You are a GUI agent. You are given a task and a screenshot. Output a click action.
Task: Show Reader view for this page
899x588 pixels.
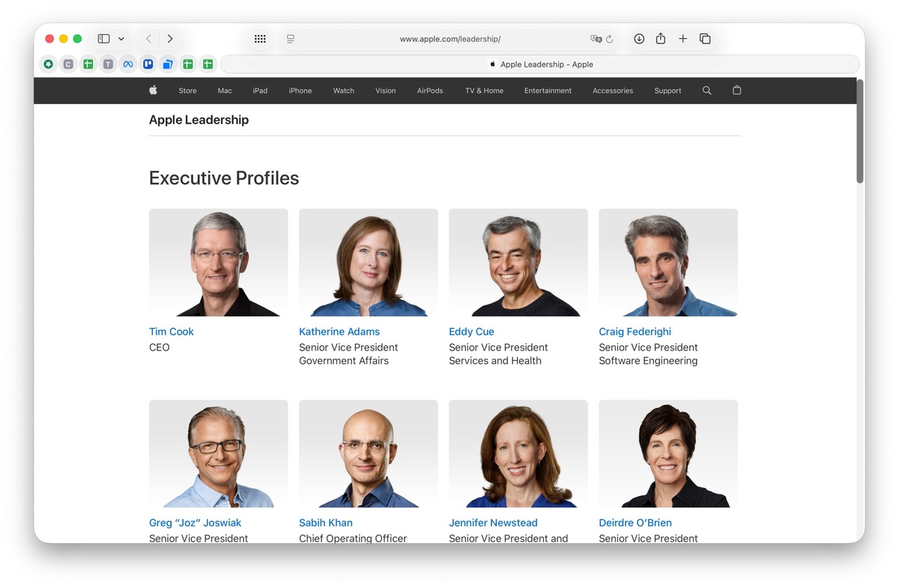click(x=291, y=39)
